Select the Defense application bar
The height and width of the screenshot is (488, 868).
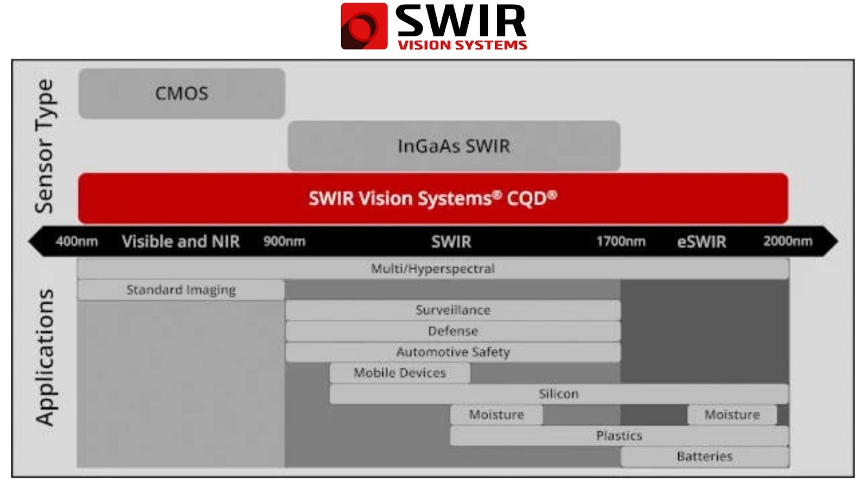point(453,331)
